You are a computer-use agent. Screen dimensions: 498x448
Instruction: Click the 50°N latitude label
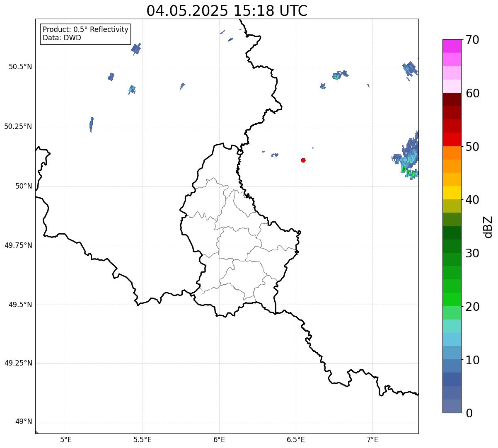(24, 186)
